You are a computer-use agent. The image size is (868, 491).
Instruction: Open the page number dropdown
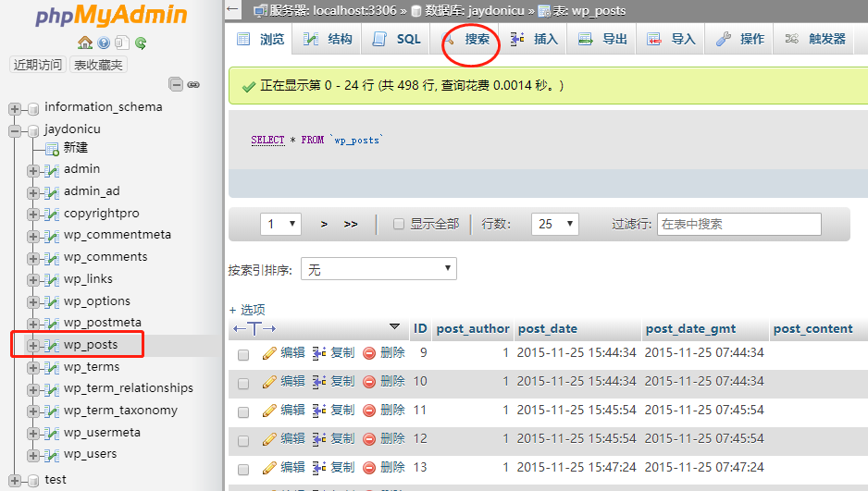[280, 224]
